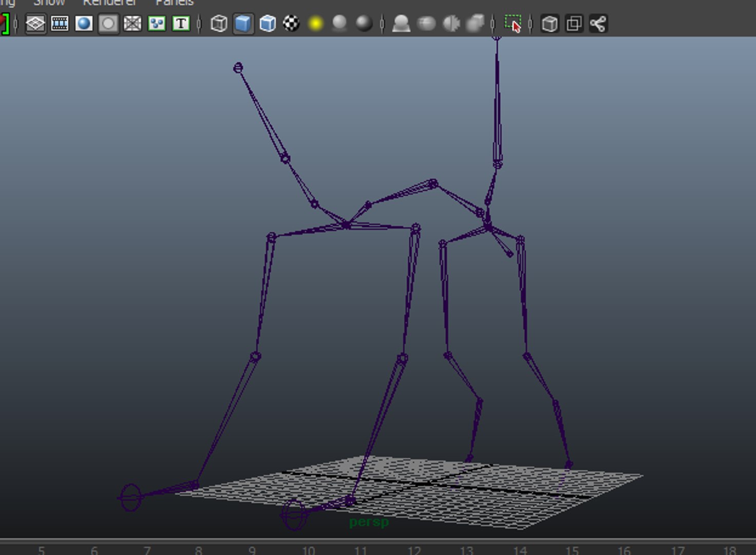This screenshot has width=756, height=555.
Task: Toggle the greyed-out blurred ellipsoid icon
Action: pos(426,24)
